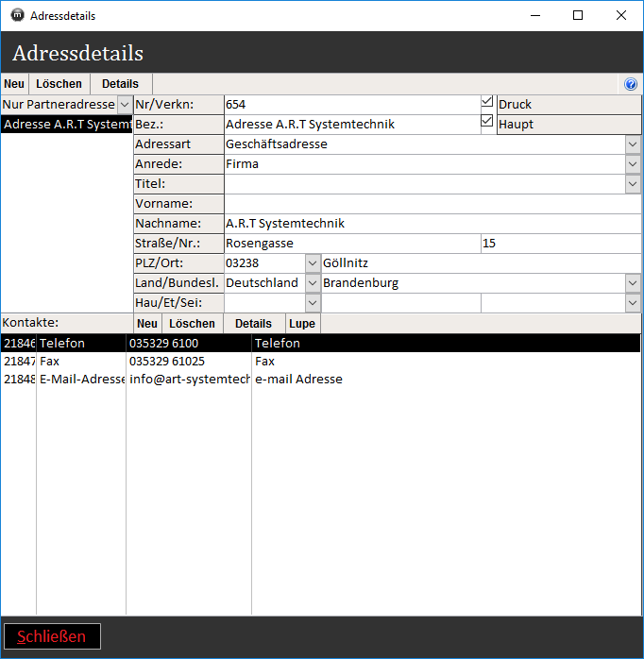Toggle the Haupt checkbox

[x=487, y=122]
